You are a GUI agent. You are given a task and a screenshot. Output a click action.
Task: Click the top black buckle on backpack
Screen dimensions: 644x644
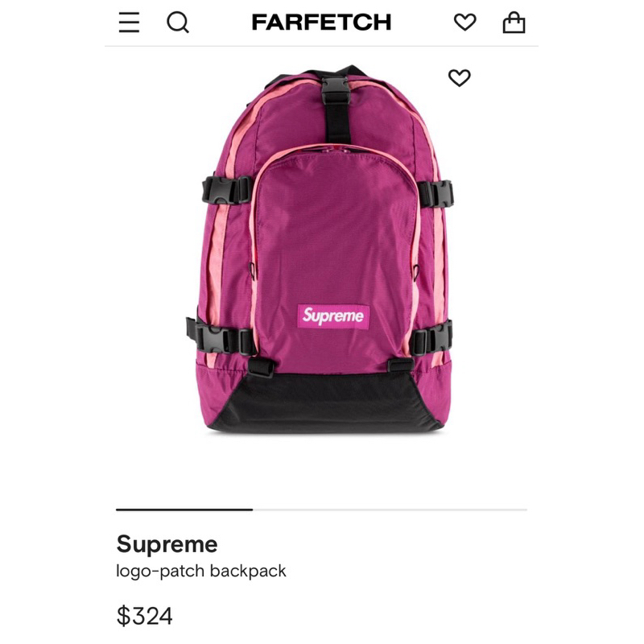(335, 90)
